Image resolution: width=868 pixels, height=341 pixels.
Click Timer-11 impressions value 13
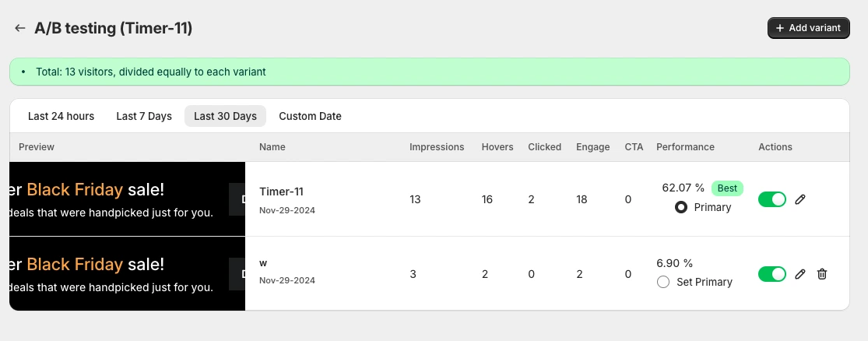point(415,199)
